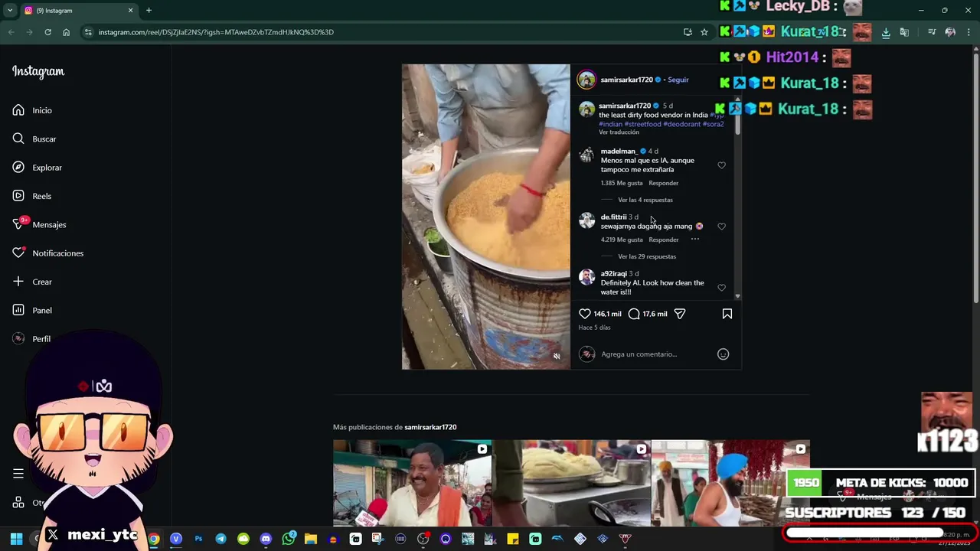The width and height of the screenshot is (980, 551).
Task: Unmute the reel video audio
Action: 557,356
